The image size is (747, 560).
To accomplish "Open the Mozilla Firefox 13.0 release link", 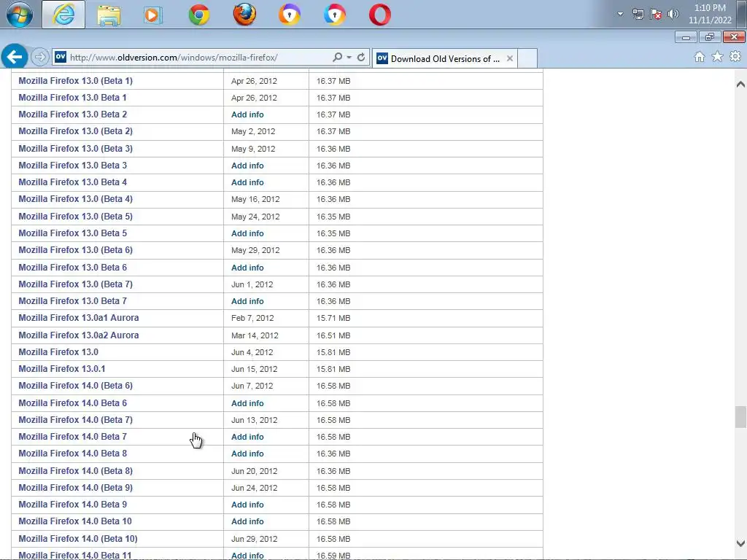I will click(58, 351).
